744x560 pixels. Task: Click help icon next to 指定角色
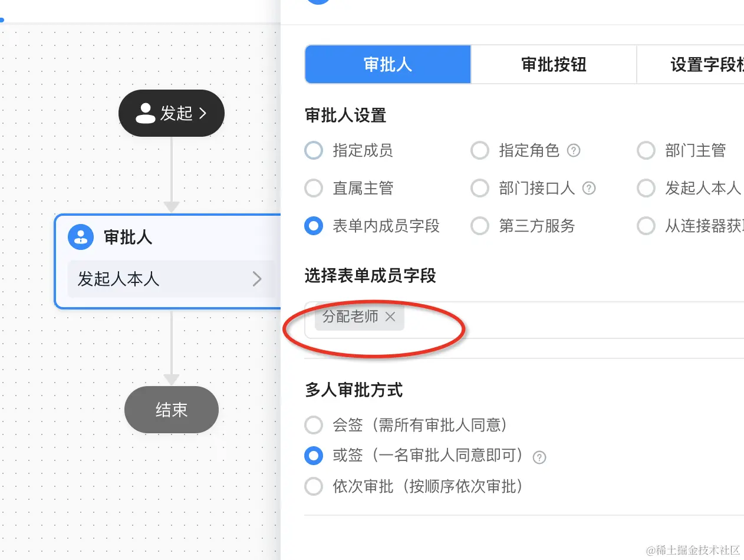(574, 151)
